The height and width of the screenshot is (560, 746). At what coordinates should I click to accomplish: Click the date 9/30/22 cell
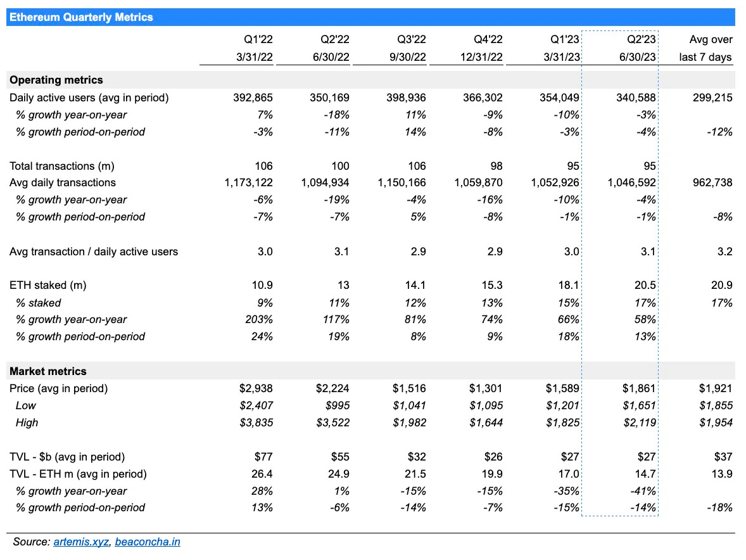tap(408, 57)
